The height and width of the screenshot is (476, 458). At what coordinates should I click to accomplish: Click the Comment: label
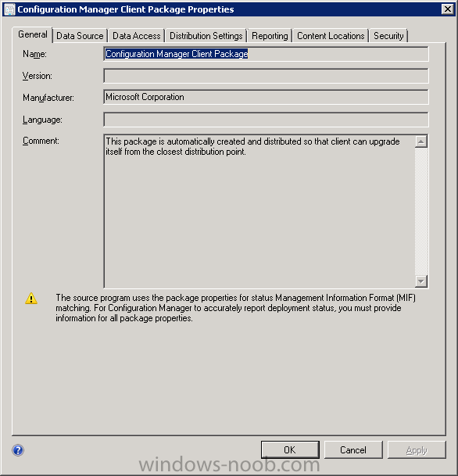coord(41,141)
